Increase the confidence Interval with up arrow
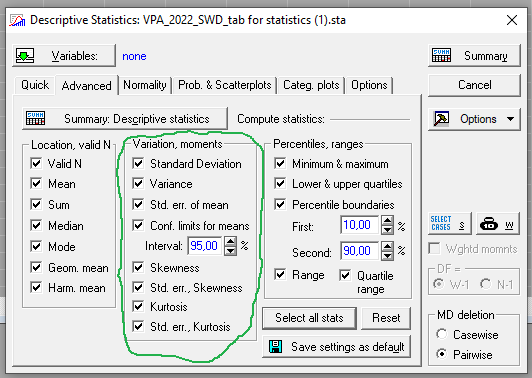The image size is (532, 378). coord(230,242)
